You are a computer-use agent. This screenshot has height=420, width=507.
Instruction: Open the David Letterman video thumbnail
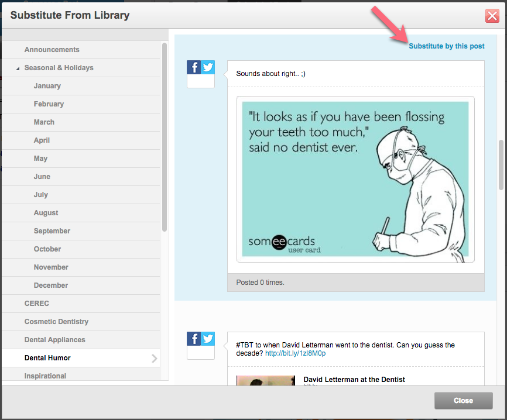coord(265,380)
